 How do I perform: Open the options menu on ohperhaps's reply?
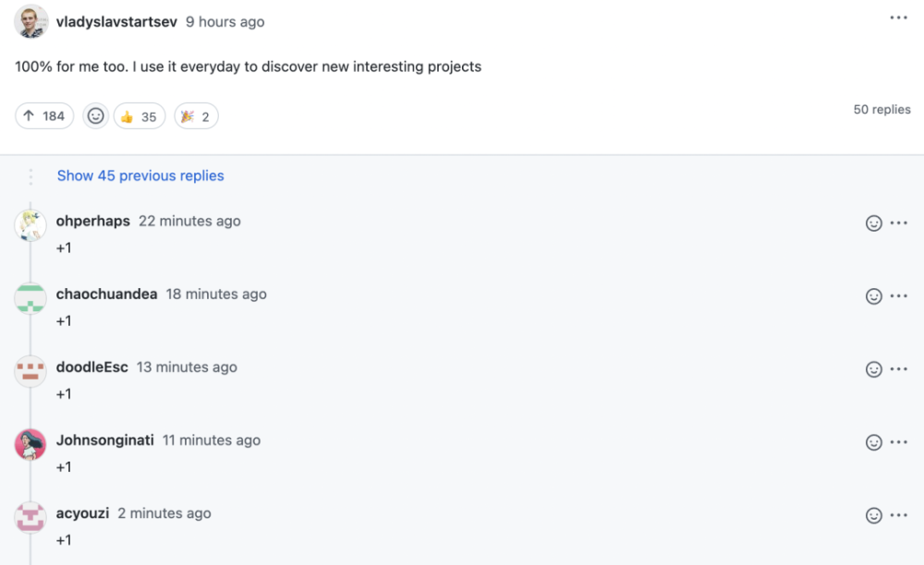tap(899, 222)
